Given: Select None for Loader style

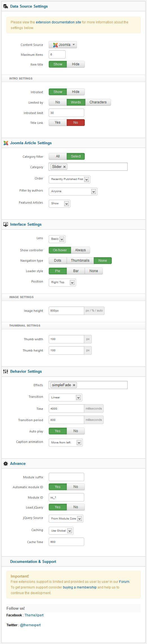Looking at the screenshot, I should (x=94, y=271).
